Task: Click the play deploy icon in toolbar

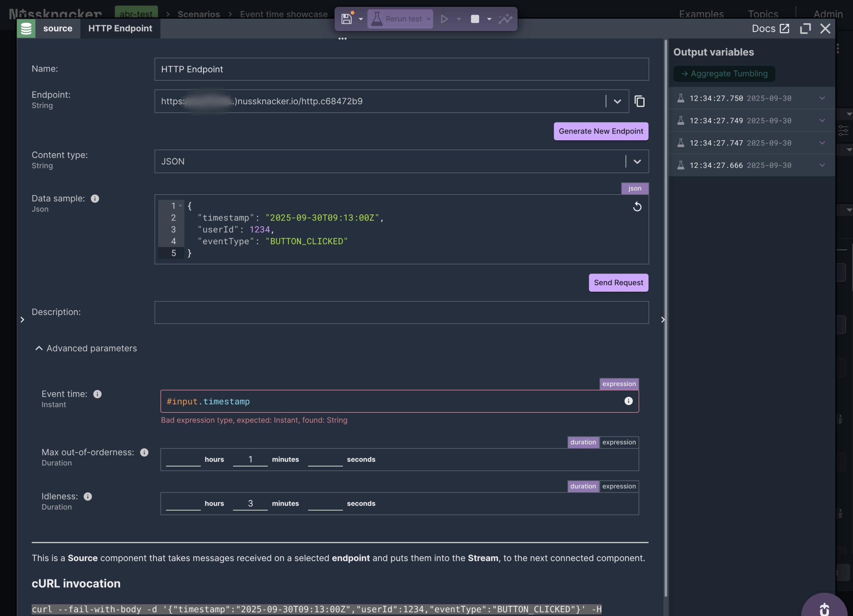Action: [x=444, y=19]
